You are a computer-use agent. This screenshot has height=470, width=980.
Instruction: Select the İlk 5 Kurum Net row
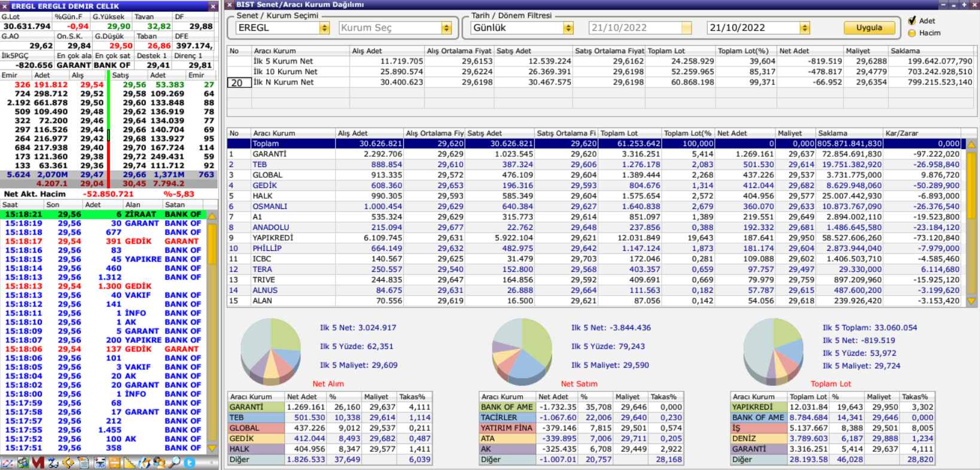pyautogui.click(x=601, y=61)
